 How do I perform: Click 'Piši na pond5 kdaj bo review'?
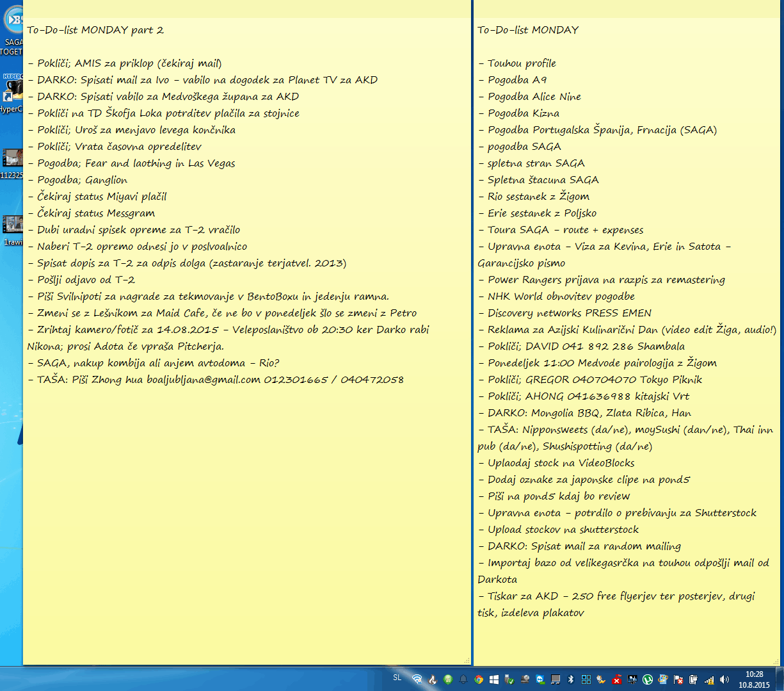coord(554,496)
